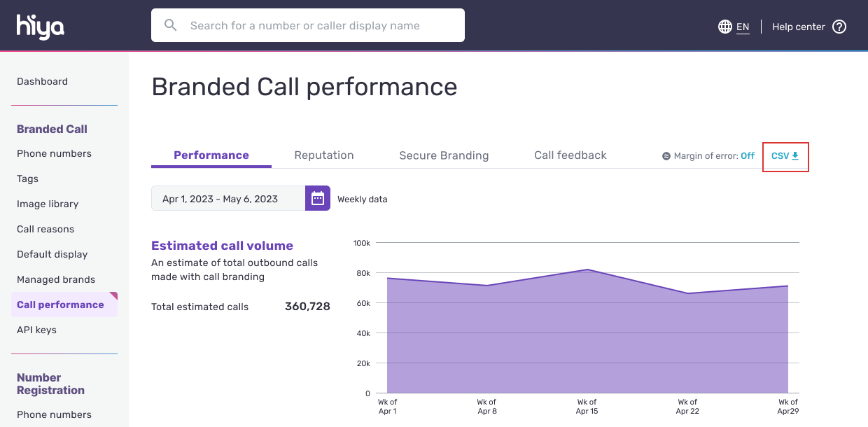
Task: Open the Call feedback tab
Action: (570, 155)
